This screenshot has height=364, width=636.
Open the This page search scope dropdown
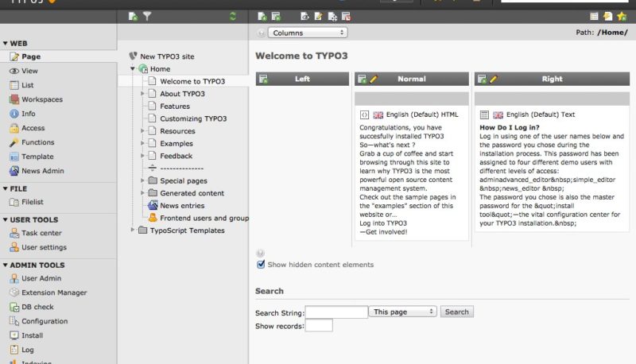point(403,312)
